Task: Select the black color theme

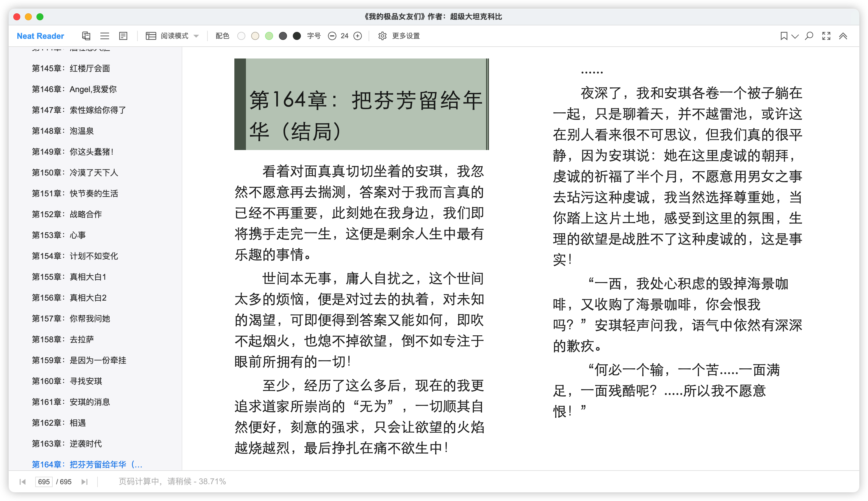Action: click(x=297, y=36)
